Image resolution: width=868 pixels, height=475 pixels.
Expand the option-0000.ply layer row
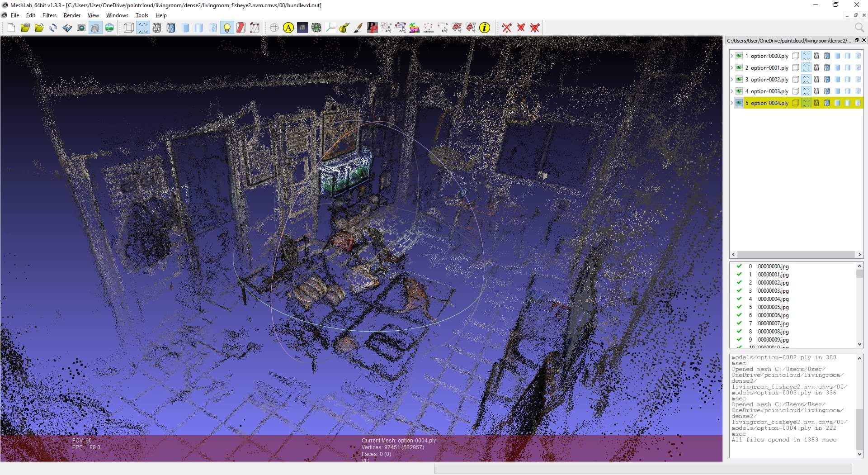point(732,56)
